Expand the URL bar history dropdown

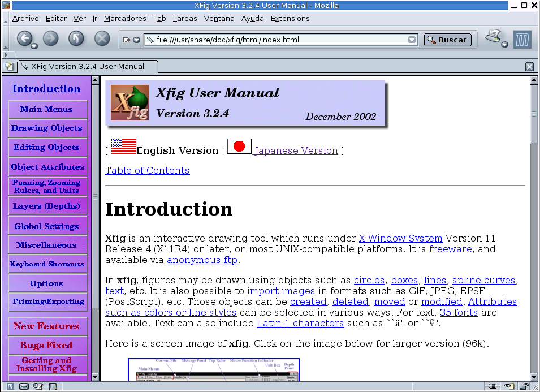click(412, 40)
